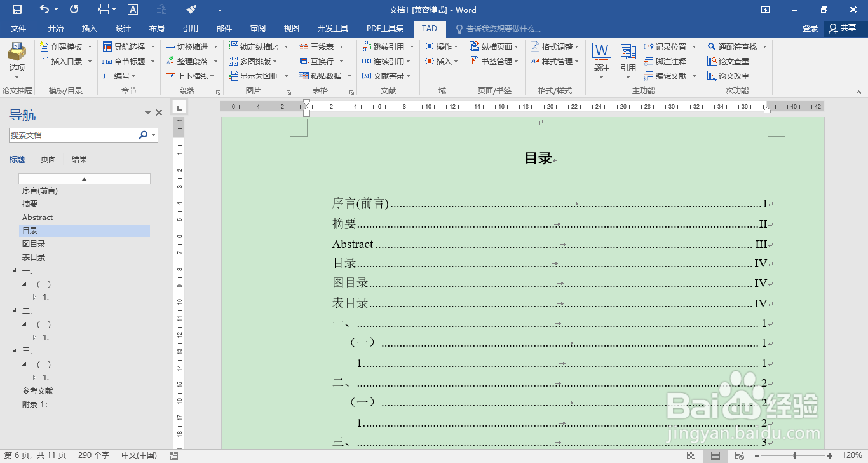This screenshot has width=868, height=463.
Task: Click the 搜索文档 search field
Action: pyautogui.click(x=72, y=135)
